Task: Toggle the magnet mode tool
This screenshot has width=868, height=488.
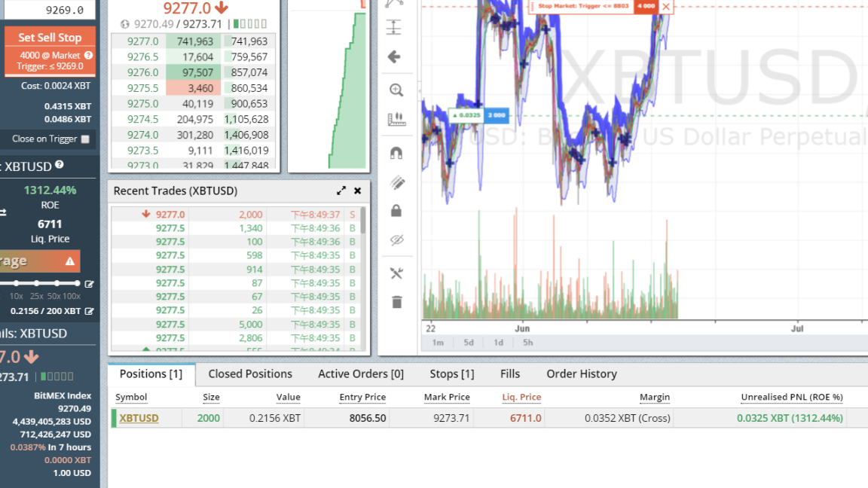Action: click(x=396, y=153)
